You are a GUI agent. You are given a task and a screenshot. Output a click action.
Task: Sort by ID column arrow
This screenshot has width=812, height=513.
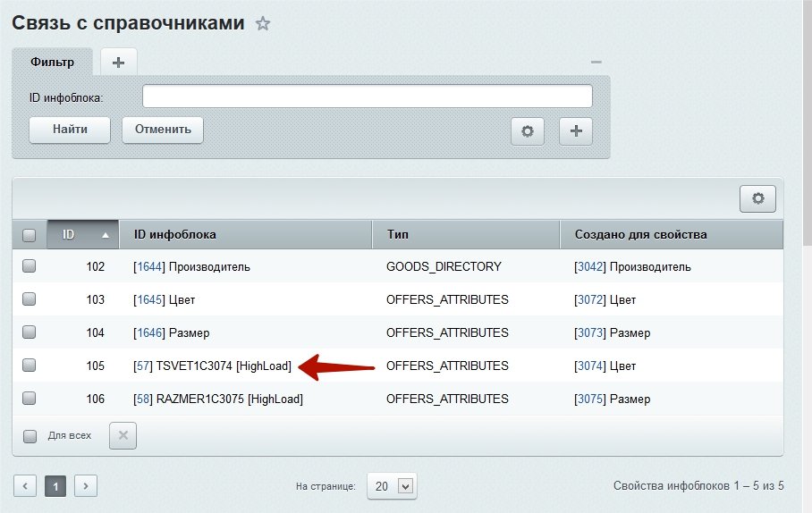pos(106,235)
